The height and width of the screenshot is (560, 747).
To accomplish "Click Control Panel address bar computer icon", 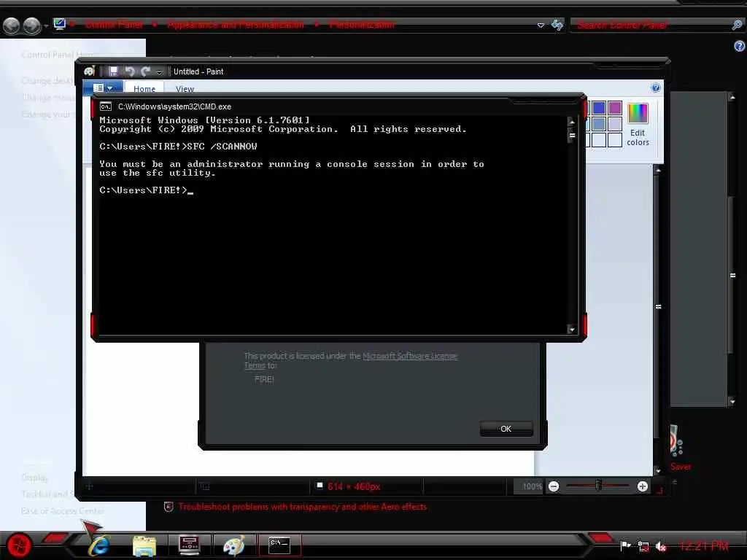I will coord(59,24).
